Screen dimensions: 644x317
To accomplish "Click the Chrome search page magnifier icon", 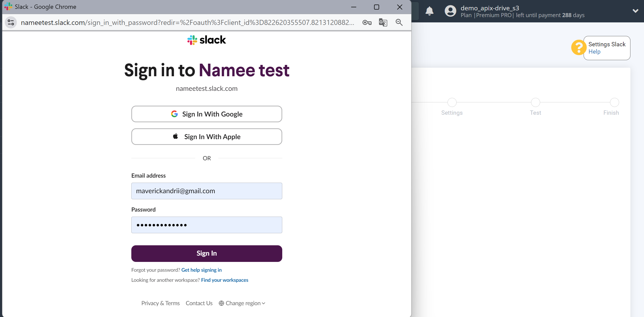I will [x=398, y=23].
